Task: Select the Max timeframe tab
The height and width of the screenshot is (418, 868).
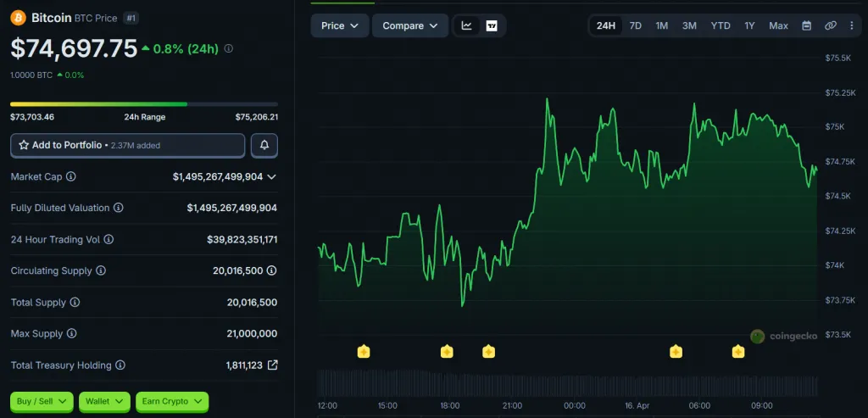Action: coord(778,25)
